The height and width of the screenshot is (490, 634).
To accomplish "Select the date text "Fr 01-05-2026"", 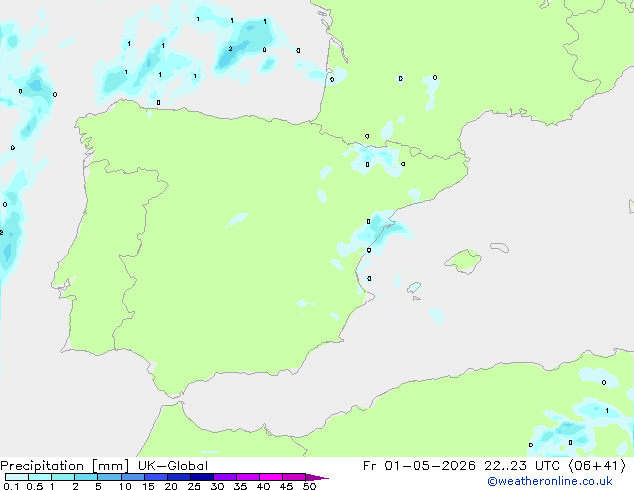I will click(x=419, y=466).
